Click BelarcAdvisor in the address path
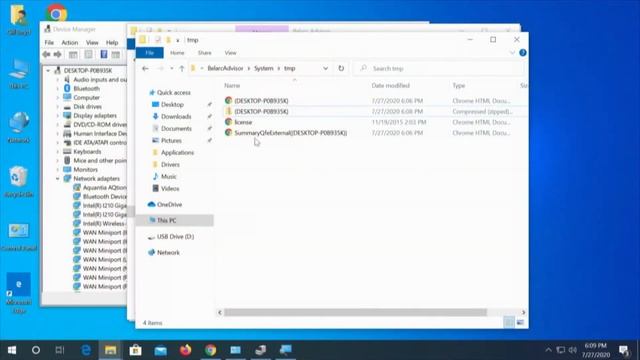This screenshot has height=360, width=640. click(225, 68)
